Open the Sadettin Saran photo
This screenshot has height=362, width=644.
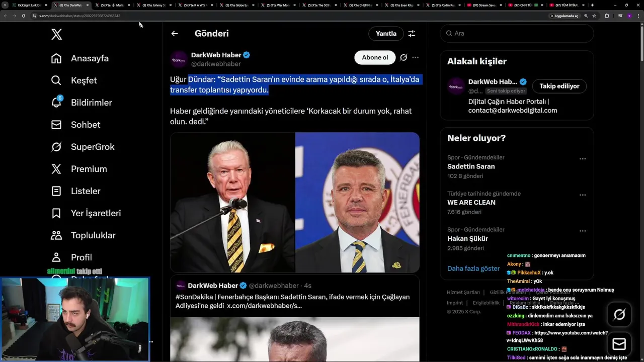[357, 203]
